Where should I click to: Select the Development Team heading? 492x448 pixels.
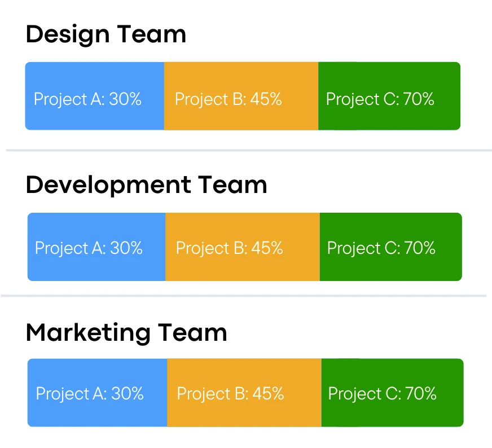[146, 185]
